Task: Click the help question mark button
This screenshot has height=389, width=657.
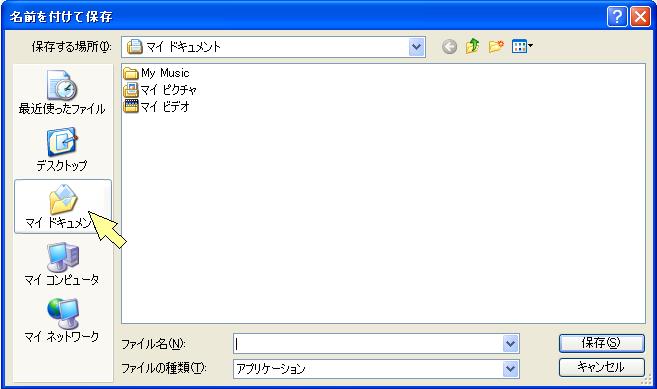Action: coord(617,17)
